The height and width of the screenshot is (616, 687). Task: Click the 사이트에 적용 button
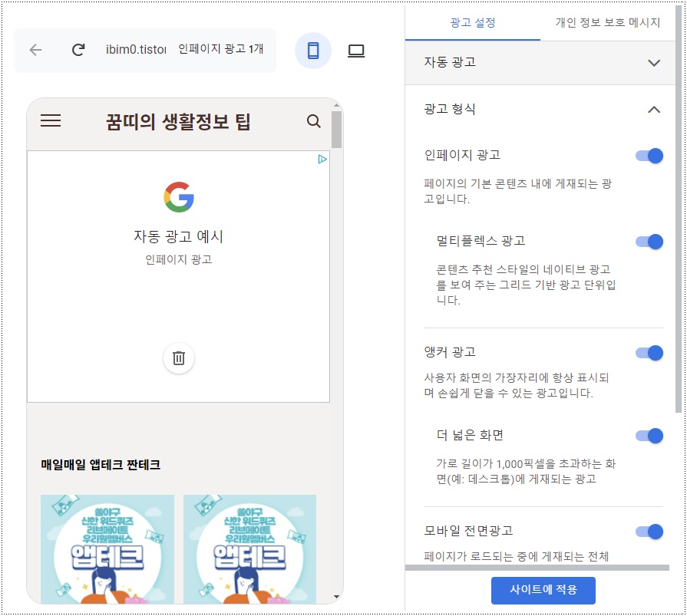click(x=543, y=590)
